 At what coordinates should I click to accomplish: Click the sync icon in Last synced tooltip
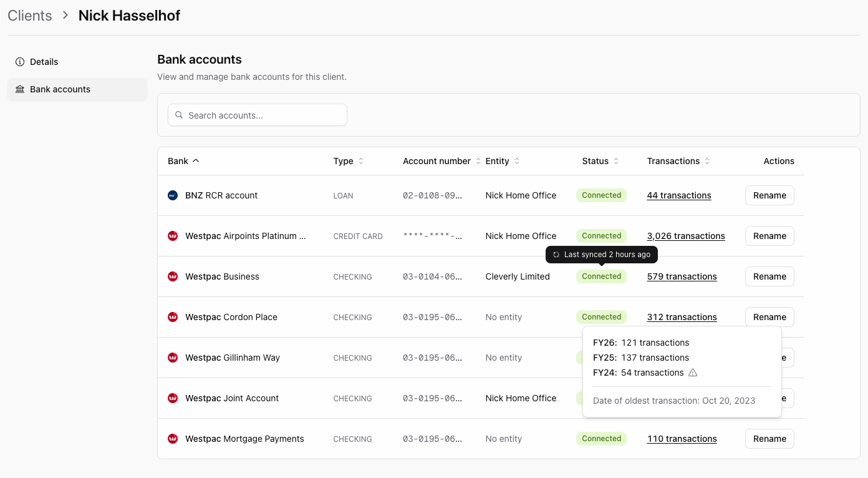556,255
